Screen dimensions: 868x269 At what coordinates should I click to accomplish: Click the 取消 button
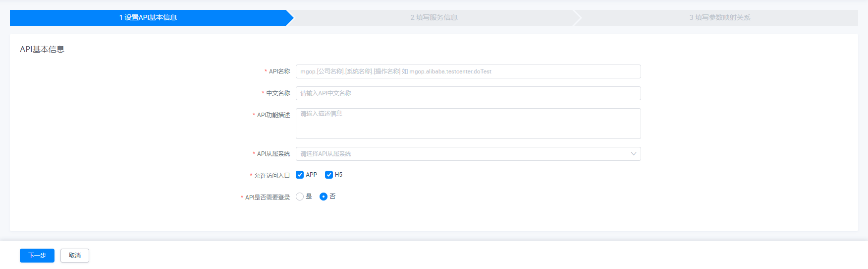click(x=75, y=256)
